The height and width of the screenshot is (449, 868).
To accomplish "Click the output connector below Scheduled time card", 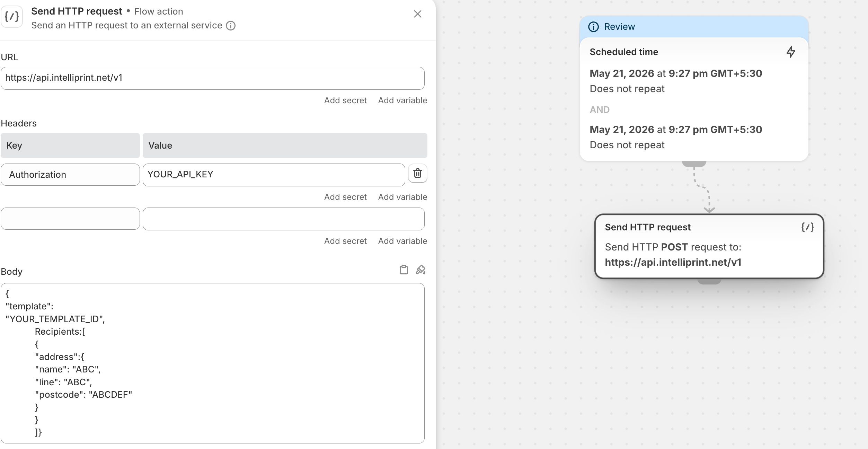I will [694, 164].
